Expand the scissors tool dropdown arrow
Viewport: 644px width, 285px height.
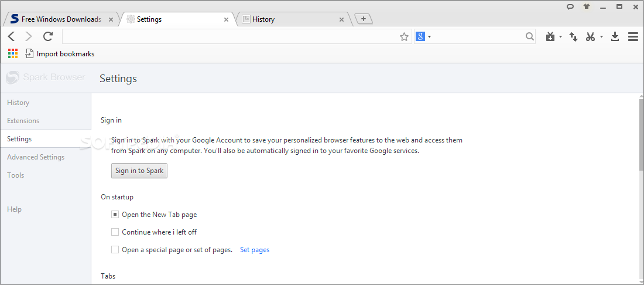point(601,37)
